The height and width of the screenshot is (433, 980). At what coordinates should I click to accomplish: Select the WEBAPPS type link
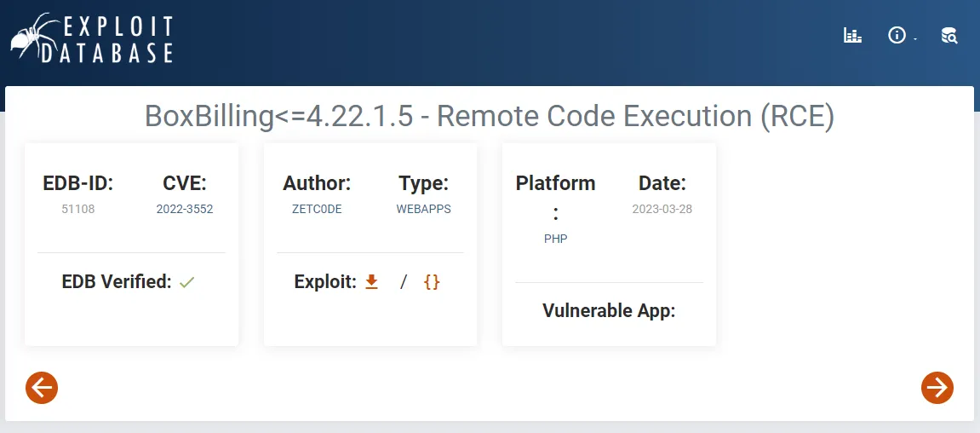click(x=423, y=209)
